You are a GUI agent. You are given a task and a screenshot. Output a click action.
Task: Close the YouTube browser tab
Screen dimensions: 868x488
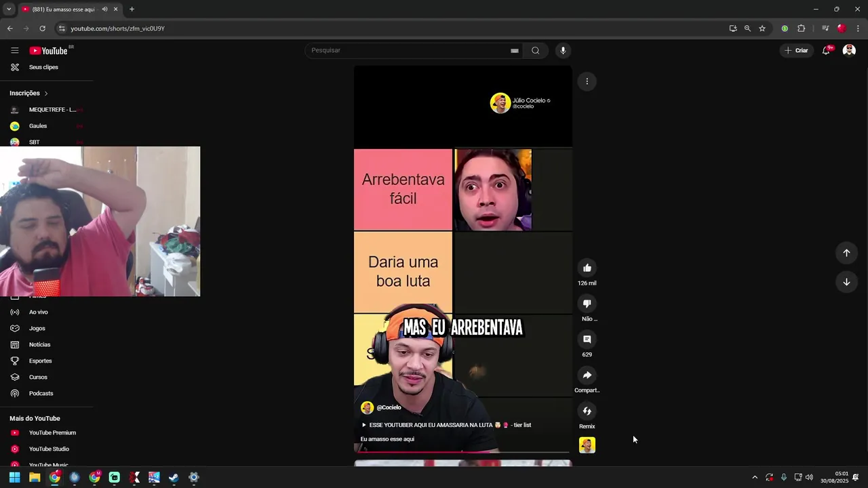point(115,9)
